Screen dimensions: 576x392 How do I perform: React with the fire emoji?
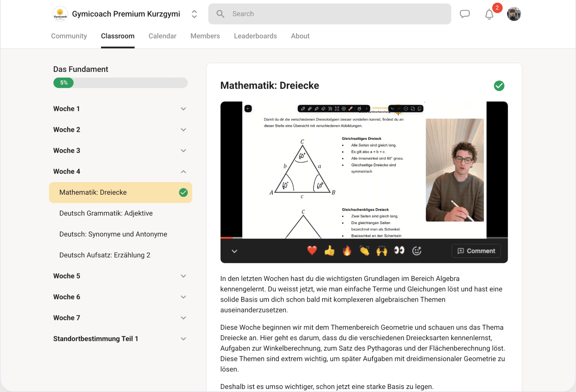347,251
